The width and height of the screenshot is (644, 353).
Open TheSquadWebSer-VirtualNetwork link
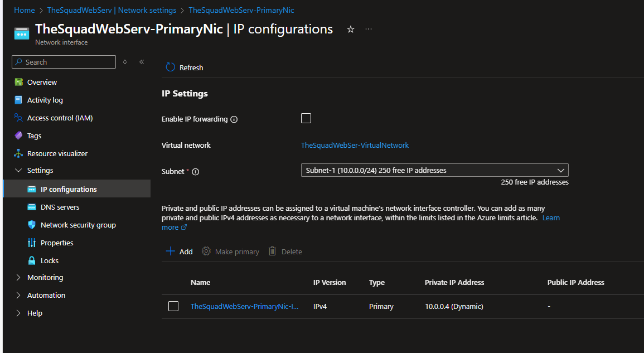(355, 145)
